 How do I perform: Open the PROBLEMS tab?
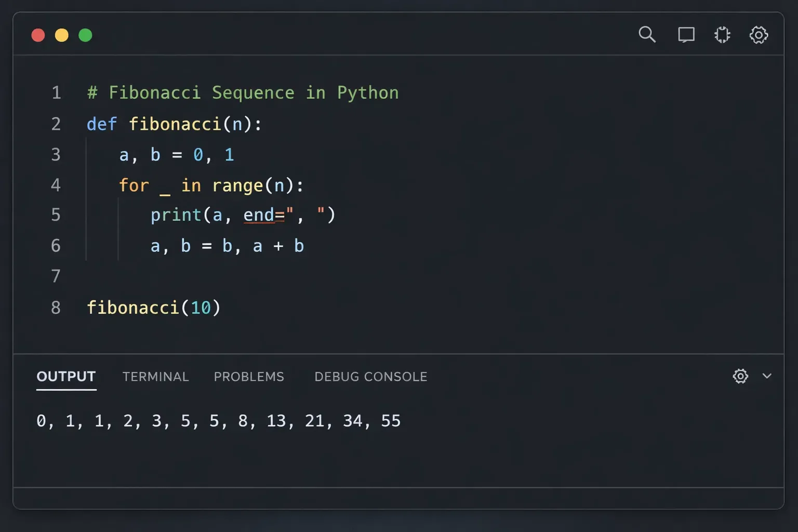pos(249,377)
